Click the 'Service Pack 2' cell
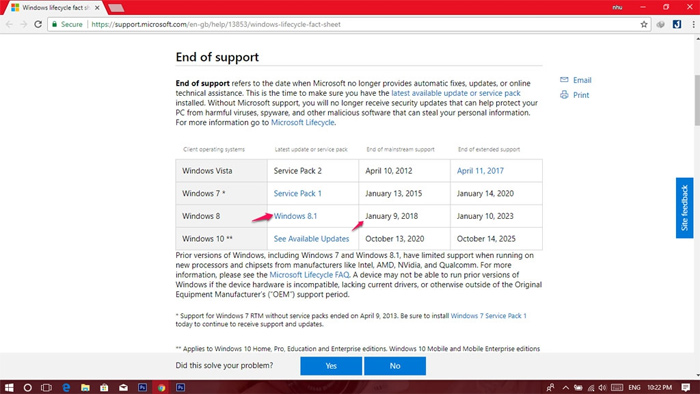Screen dimensions: 700x394 click(x=313, y=170)
